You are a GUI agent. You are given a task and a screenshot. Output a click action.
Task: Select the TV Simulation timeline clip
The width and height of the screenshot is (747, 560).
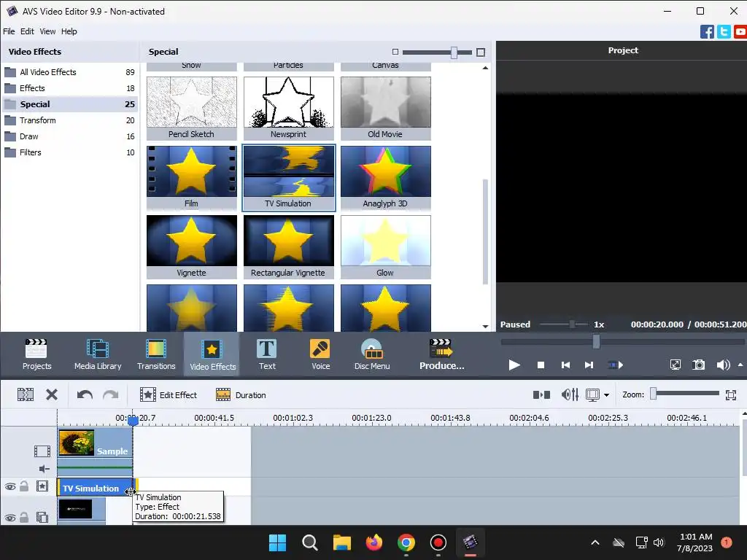click(x=96, y=488)
